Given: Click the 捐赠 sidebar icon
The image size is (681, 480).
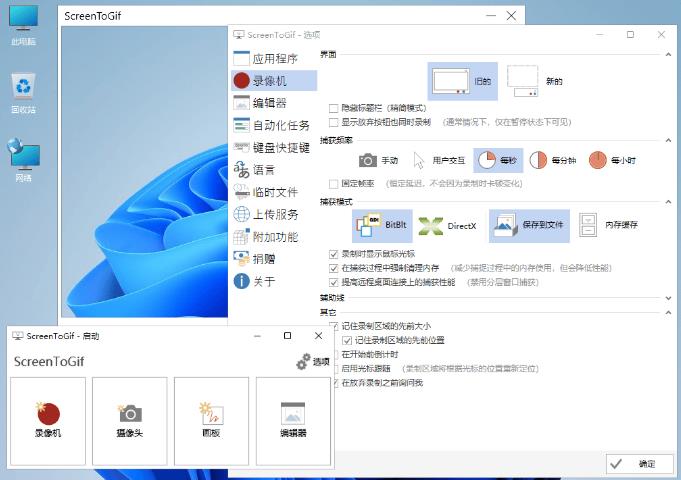Looking at the screenshot, I should (241, 259).
